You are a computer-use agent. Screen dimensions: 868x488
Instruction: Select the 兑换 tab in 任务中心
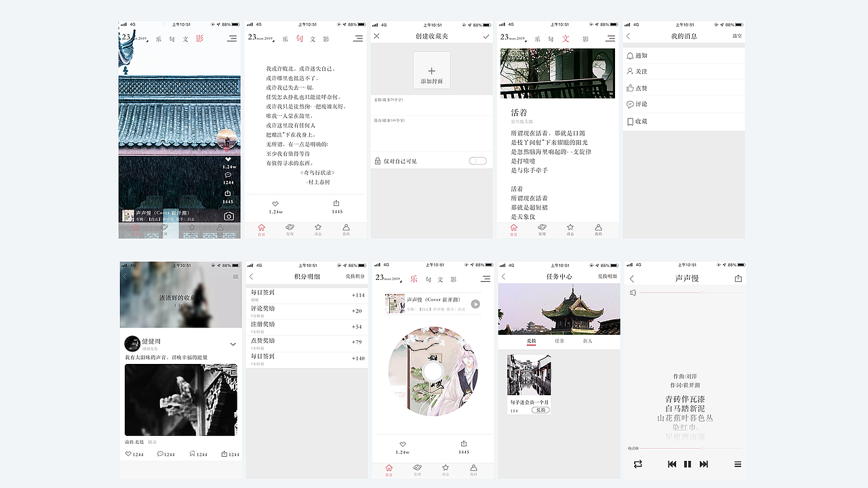tap(531, 341)
